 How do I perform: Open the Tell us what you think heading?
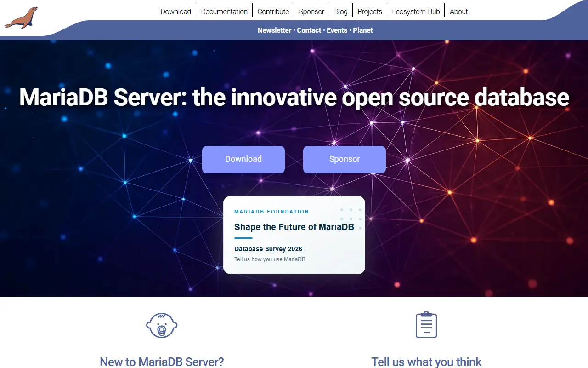pos(426,362)
